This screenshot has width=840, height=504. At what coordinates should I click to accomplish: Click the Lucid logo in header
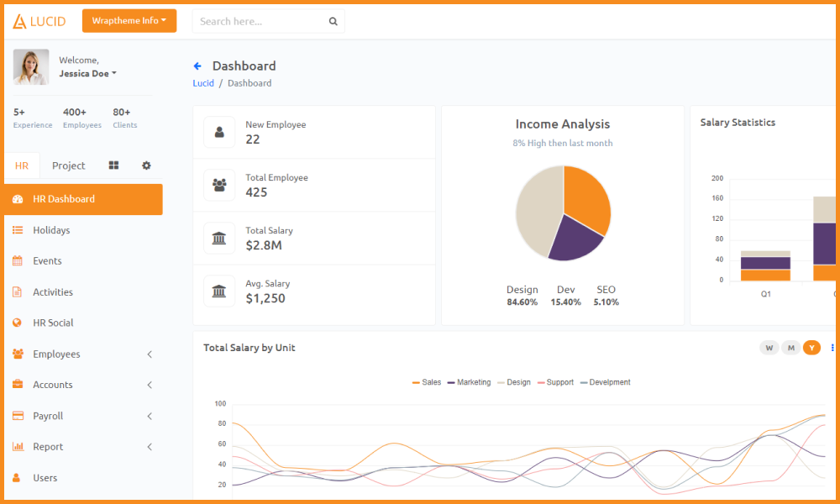point(39,21)
